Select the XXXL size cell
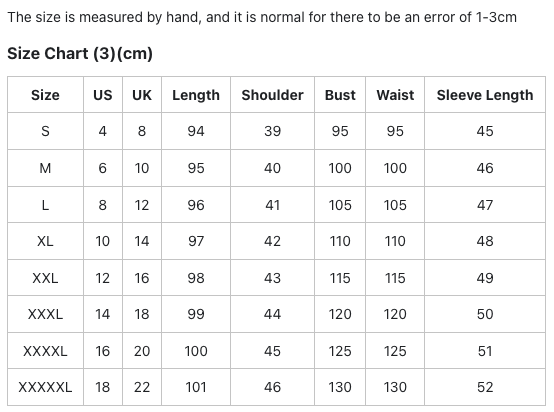The image size is (554, 412). (45, 314)
